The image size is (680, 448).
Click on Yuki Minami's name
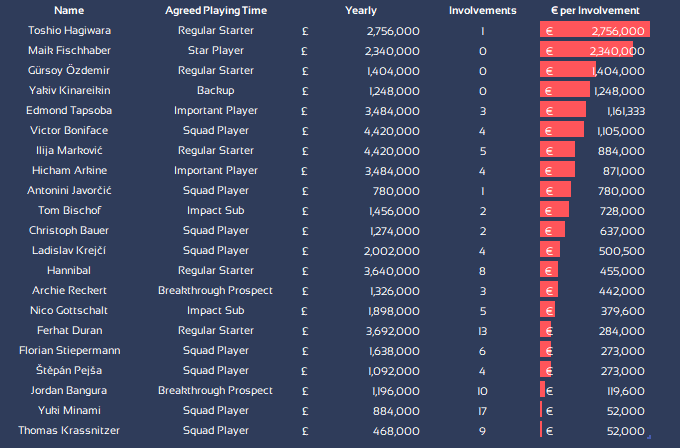(x=69, y=411)
